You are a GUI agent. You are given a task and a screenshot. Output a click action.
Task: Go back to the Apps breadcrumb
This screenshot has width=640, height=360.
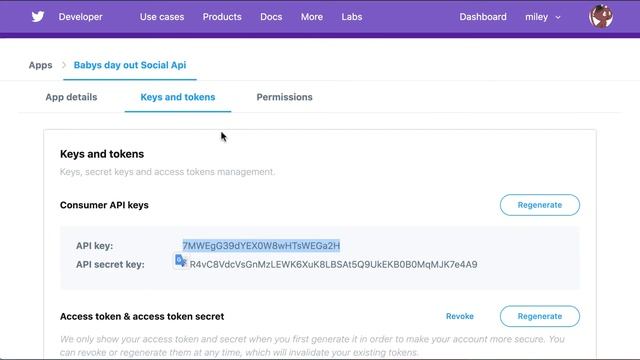(40, 65)
